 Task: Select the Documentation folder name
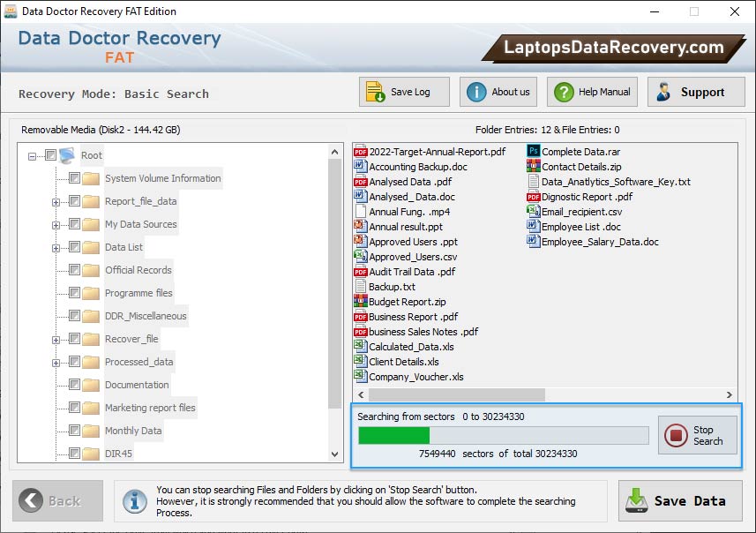[137, 385]
